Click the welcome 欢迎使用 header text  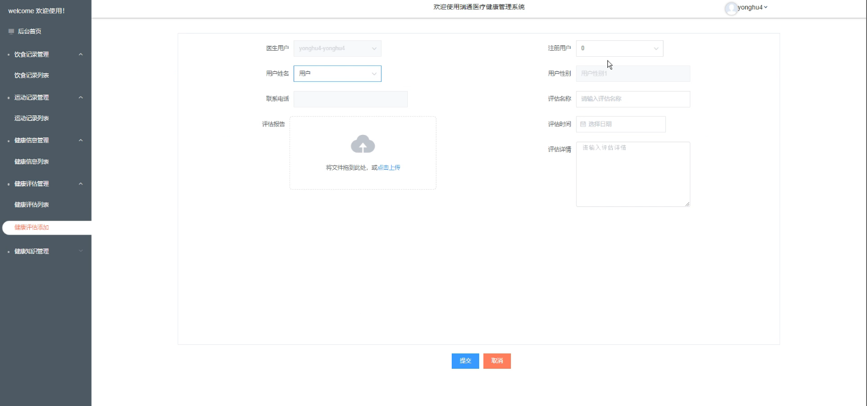[x=37, y=11]
